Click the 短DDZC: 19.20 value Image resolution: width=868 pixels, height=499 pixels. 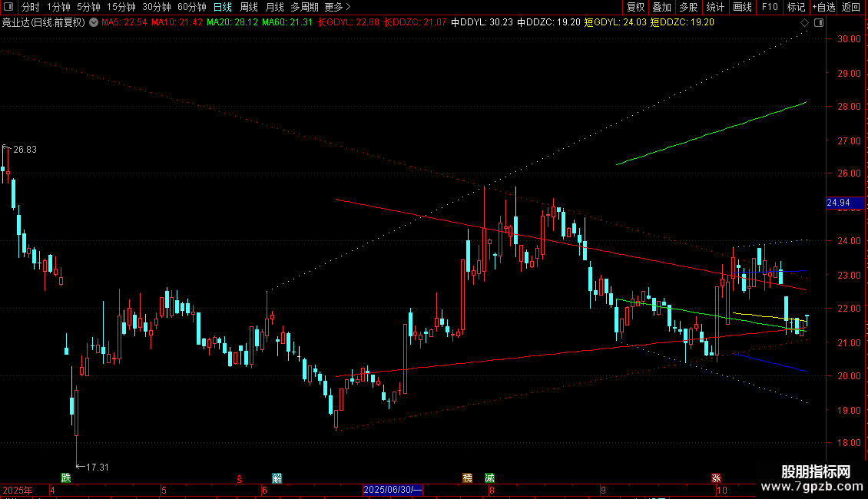(682, 23)
